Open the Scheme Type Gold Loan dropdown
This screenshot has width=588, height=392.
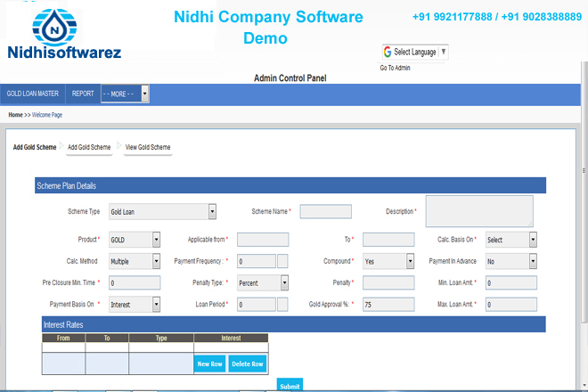(162, 211)
